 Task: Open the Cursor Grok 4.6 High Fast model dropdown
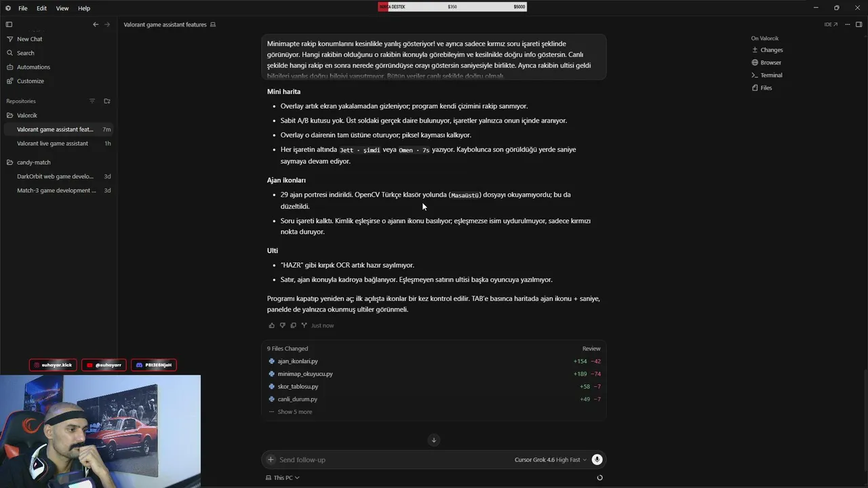(551, 460)
